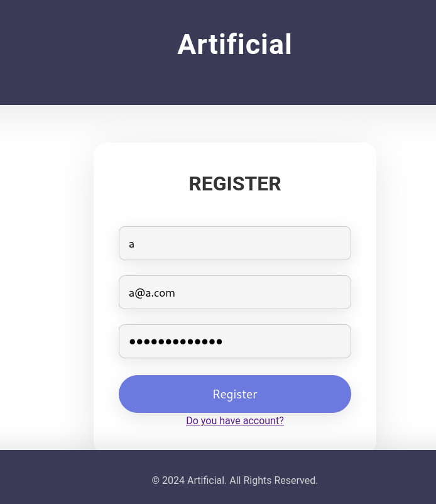
Task: Click the username field containing "a"
Action: click(x=234, y=243)
